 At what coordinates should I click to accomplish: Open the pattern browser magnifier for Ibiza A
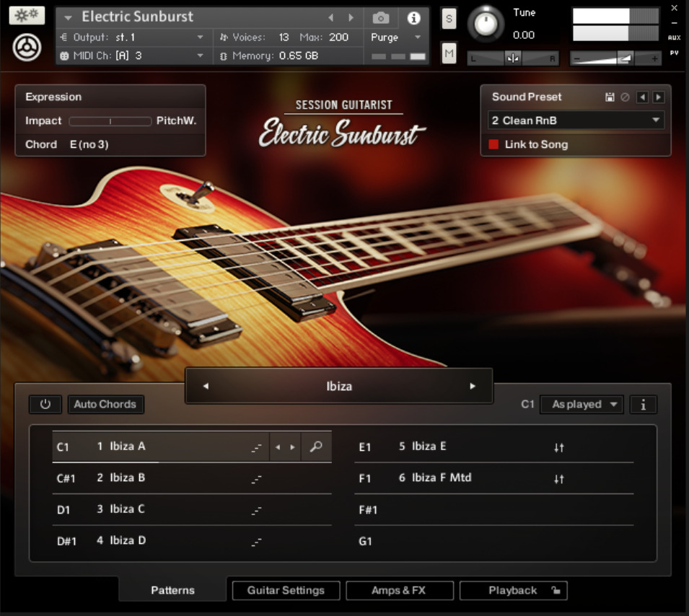click(x=316, y=446)
